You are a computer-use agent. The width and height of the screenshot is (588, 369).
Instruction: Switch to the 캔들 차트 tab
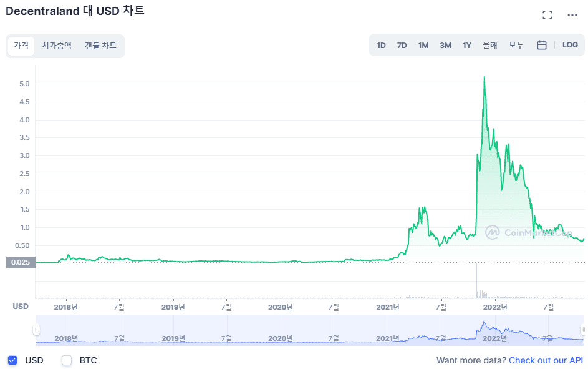[x=100, y=46]
